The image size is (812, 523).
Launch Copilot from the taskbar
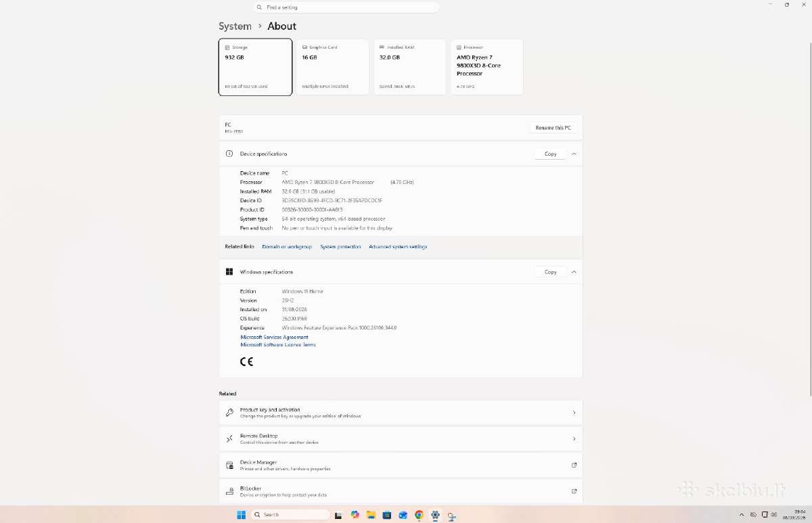(x=355, y=515)
